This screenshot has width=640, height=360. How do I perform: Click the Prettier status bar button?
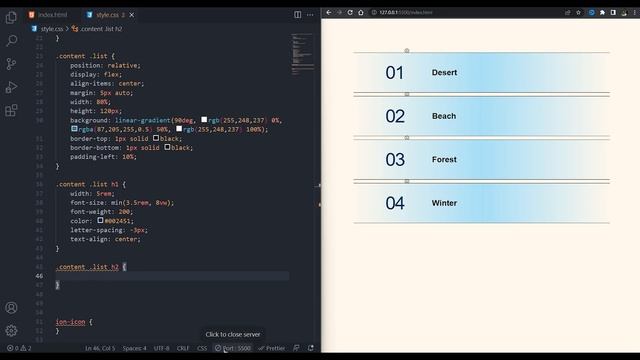coord(272,348)
